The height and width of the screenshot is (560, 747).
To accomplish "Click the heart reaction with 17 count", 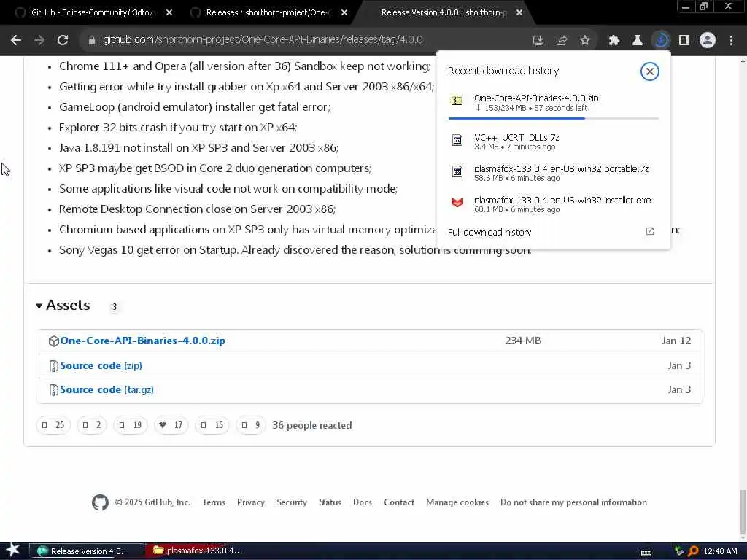I will [171, 425].
